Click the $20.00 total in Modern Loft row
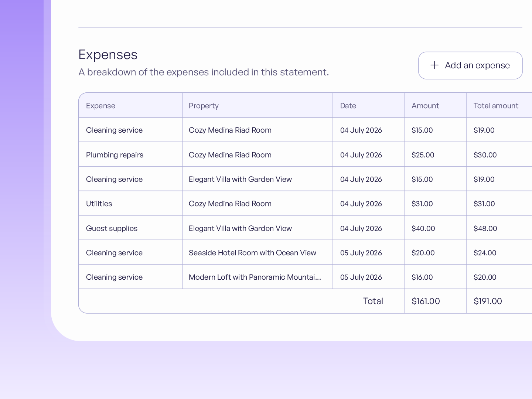The image size is (532, 399). click(x=485, y=277)
